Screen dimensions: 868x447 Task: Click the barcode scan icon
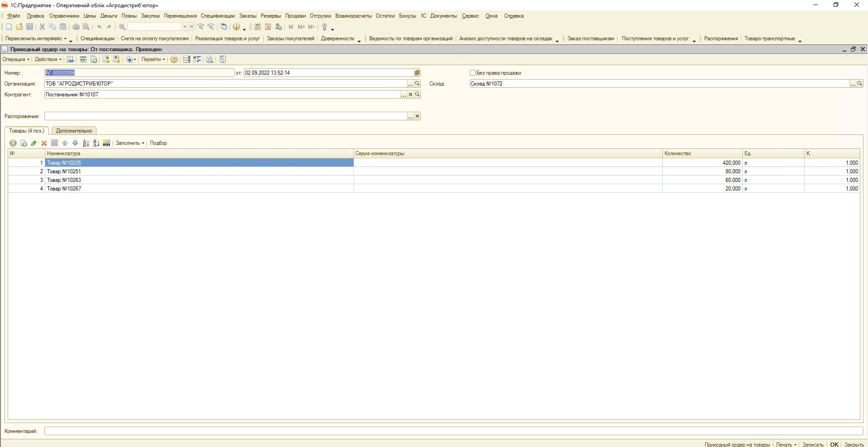[107, 143]
